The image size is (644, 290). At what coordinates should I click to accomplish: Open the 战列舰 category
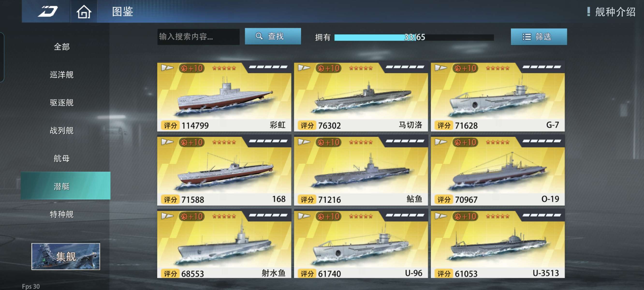62,130
